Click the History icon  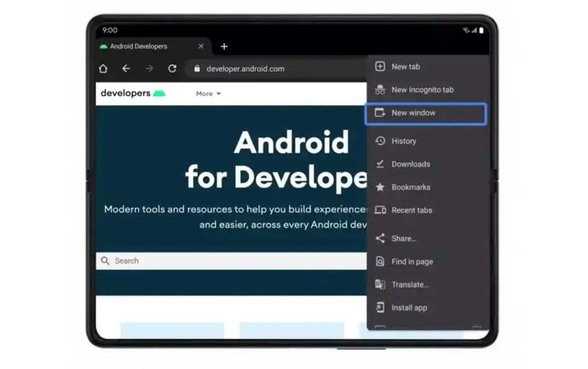click(380, 141)
